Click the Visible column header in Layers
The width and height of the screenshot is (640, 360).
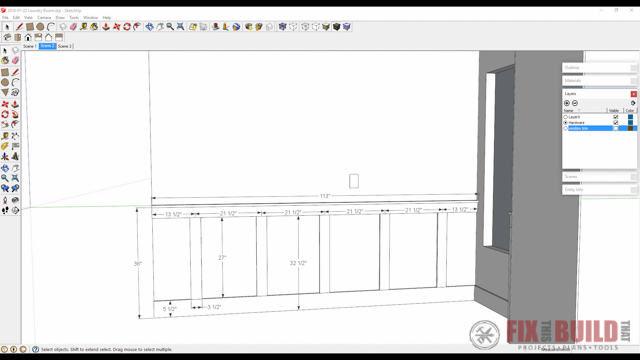point(615,111)
